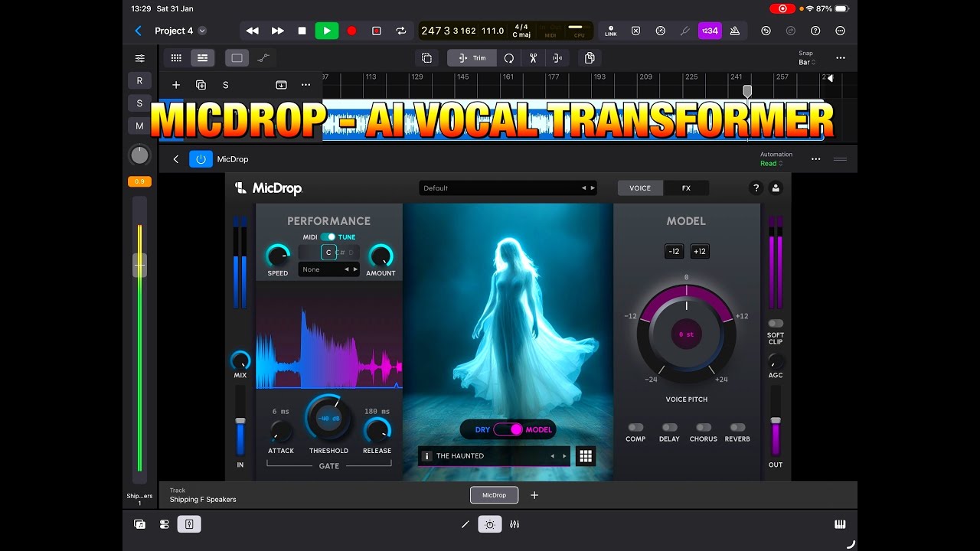Click the AMOUNT knob
The image size is (980, 551).
381,256
